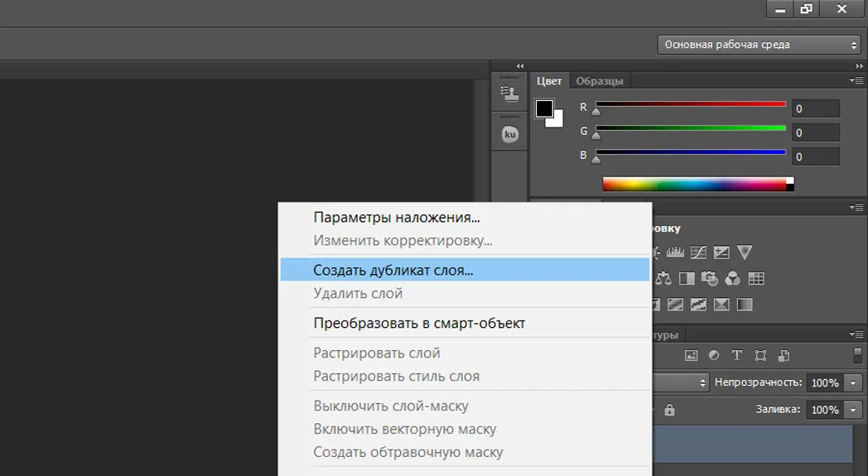Add a Vibrance adjustment (triangle icon)
The image size is (868, 476).
tap(745, 252)
